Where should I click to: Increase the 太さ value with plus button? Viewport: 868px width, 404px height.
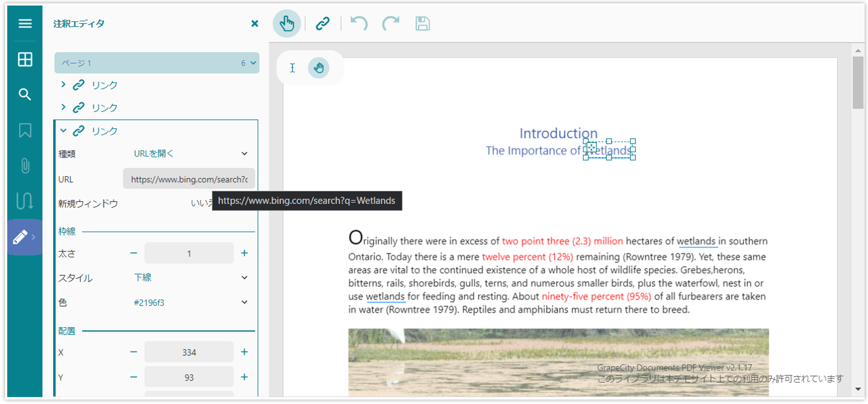(x=244, y=253)
